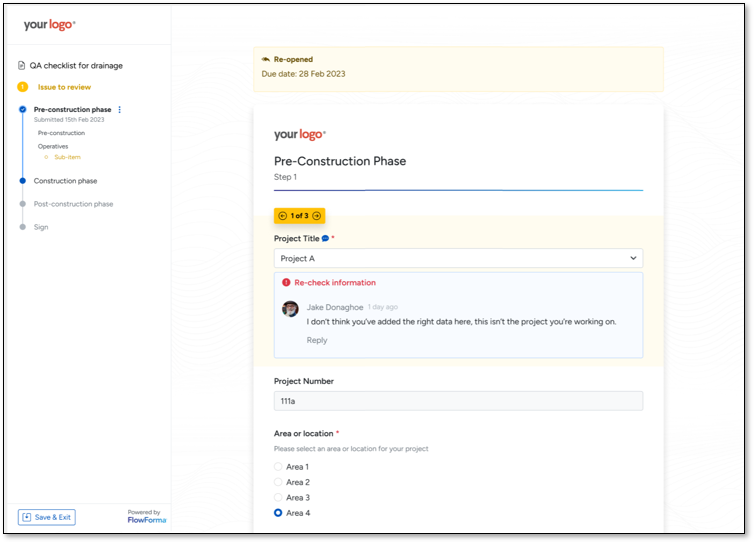Open the Construction phase step
This screenshot has width=754, height=543.
(65, 181)
